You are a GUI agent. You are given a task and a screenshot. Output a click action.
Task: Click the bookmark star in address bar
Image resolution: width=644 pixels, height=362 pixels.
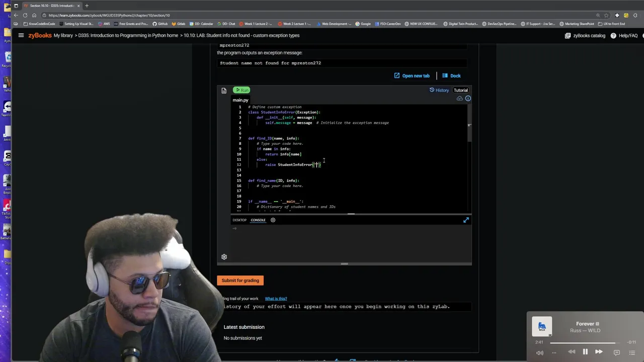[x=606, y=15]
